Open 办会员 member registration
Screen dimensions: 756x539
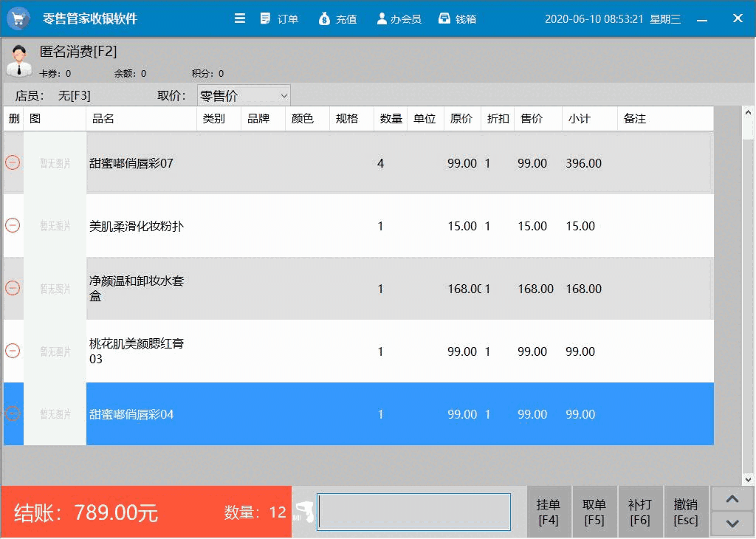(x=398, y=18)
